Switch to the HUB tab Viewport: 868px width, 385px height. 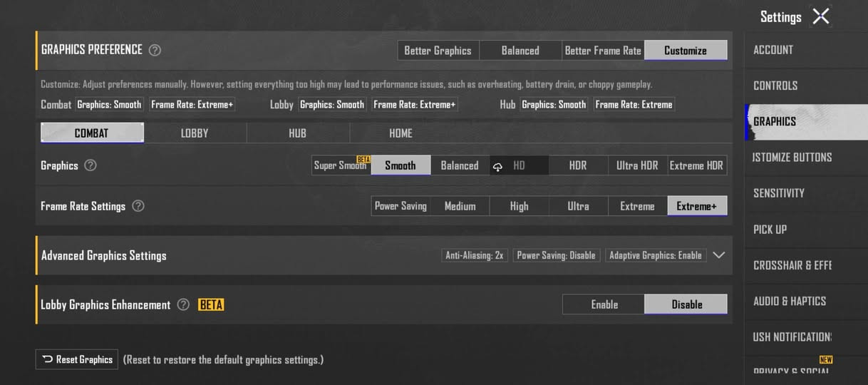(x=298, y=133)
